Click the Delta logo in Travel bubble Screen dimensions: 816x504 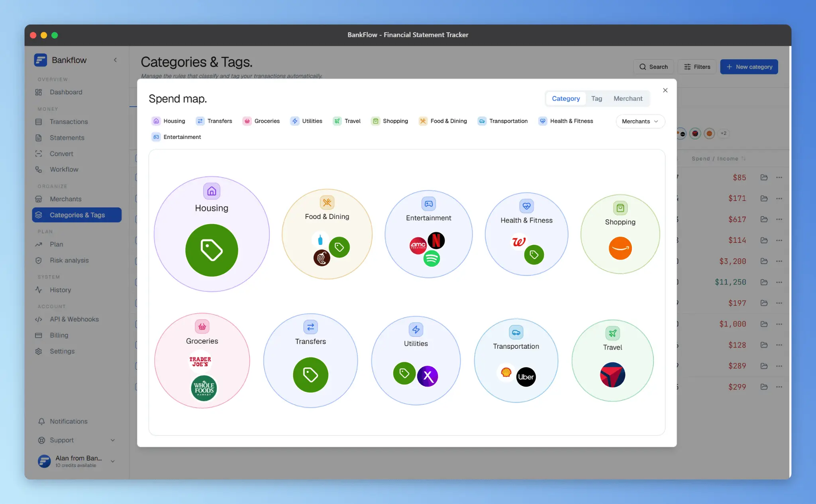coord(612,375)
